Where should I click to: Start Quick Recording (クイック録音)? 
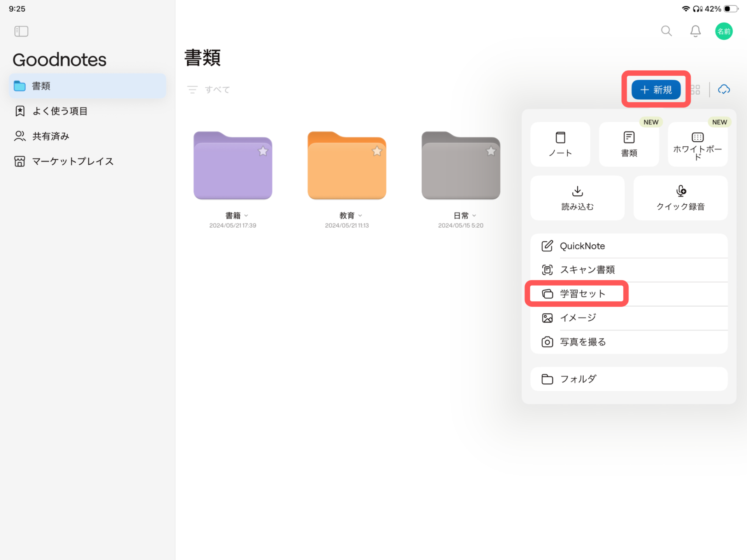(680, 198)
